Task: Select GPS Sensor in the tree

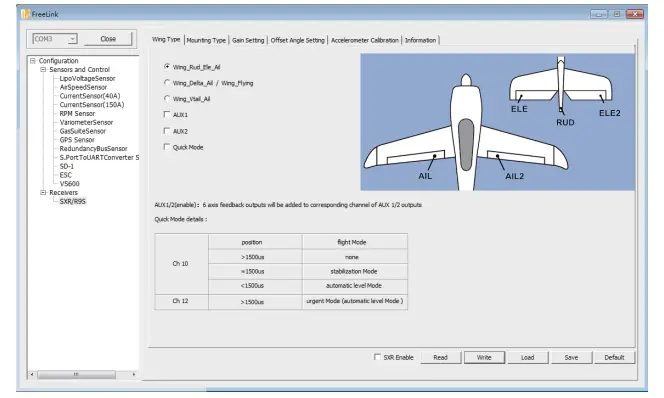Action: [77, 140]
